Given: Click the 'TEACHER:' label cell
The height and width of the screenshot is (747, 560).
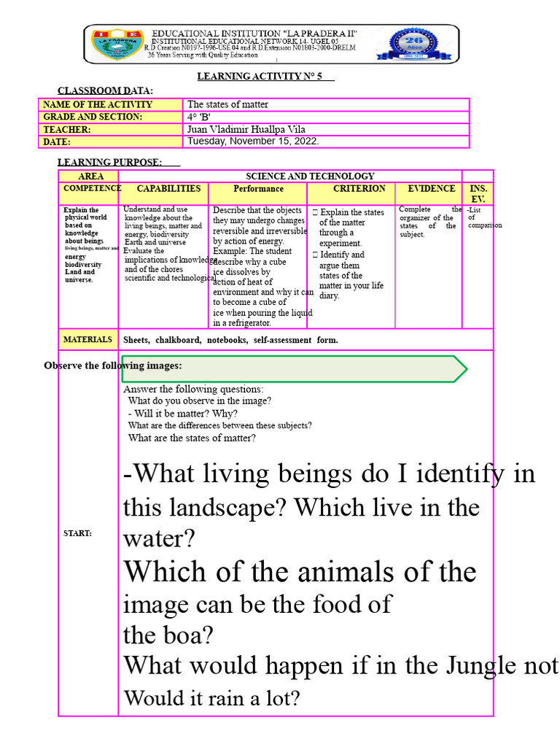Looking at the screenshot, I should tap(111, 130).
